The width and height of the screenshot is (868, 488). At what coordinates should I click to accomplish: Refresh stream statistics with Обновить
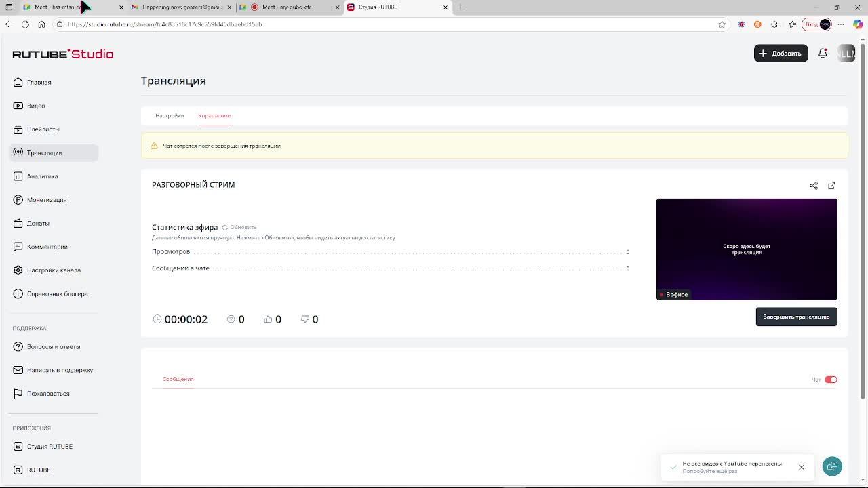pos(239,227)
